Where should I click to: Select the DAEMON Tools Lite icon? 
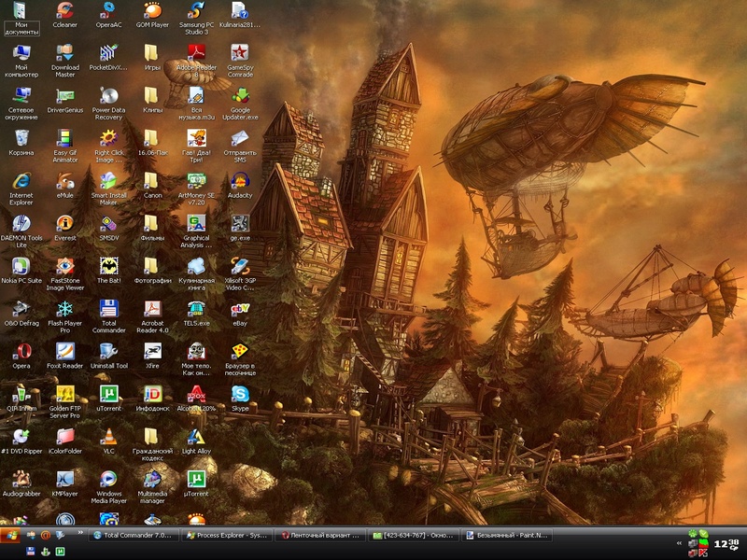(21, 223)
